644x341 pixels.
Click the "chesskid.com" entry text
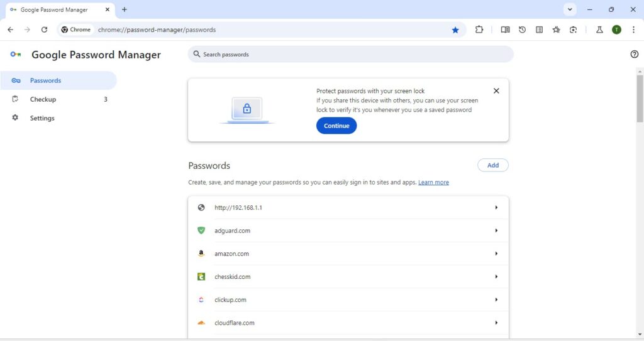point(233,276)
